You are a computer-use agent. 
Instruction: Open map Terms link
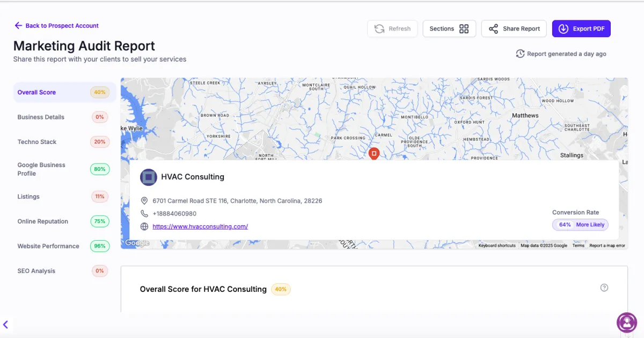pyautogui.click(x=578, y=246)
